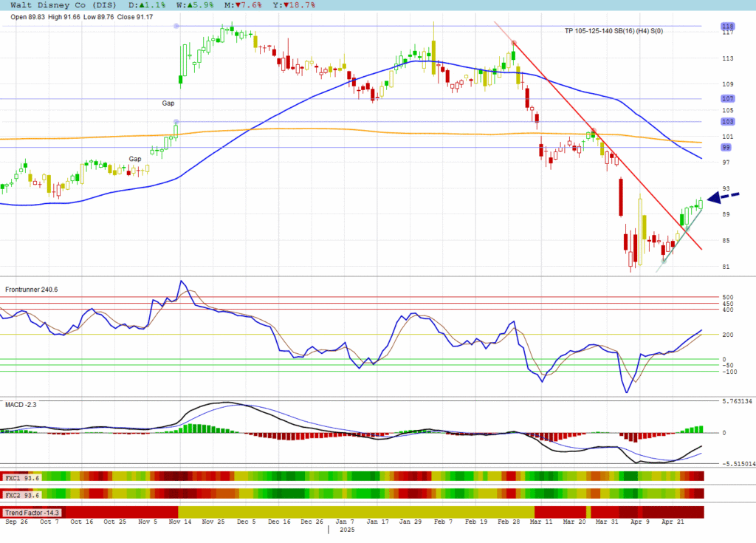The width and height of the screenshot is (756, 543).
Task: Click the FXC1 93.6 heat strip label
Action: (x=21, y=478)
